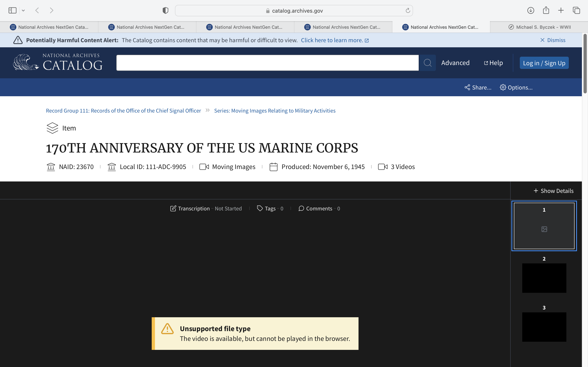Click the catalog search input field

267,63
